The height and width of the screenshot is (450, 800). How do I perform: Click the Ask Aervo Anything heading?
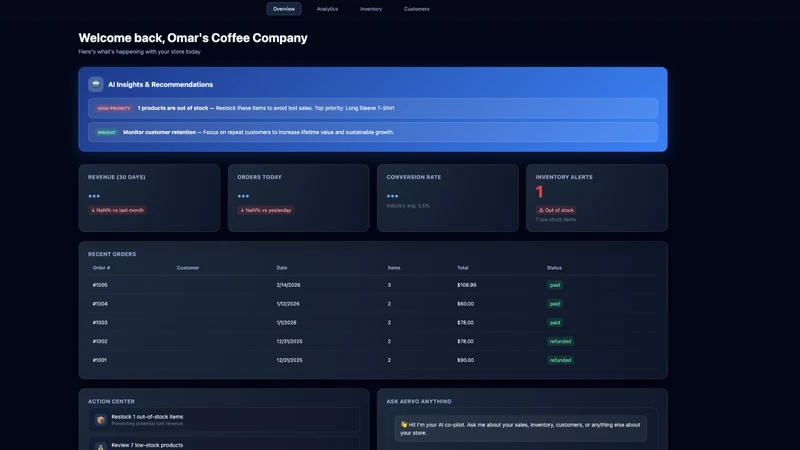[x=418, y=402]
